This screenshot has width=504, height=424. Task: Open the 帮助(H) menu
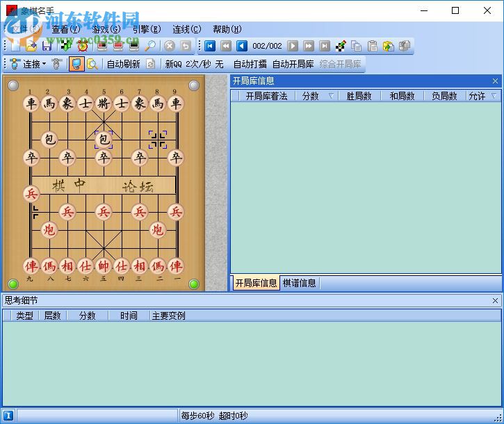pos(227,29)
